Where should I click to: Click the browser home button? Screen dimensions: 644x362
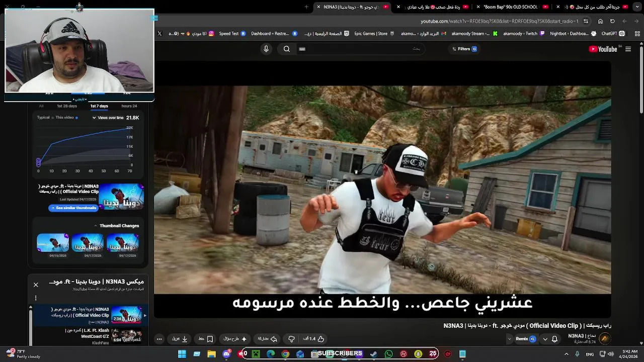point(600,21)
